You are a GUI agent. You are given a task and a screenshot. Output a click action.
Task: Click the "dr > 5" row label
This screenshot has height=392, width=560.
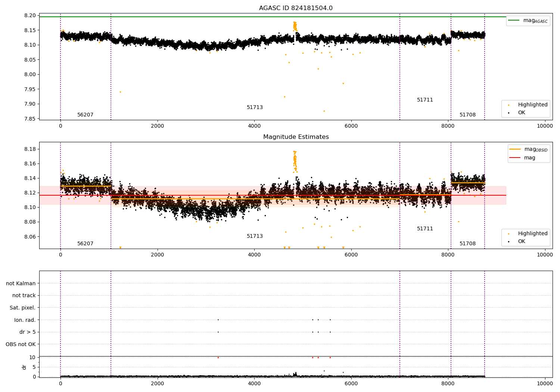(x=27, y=332)
